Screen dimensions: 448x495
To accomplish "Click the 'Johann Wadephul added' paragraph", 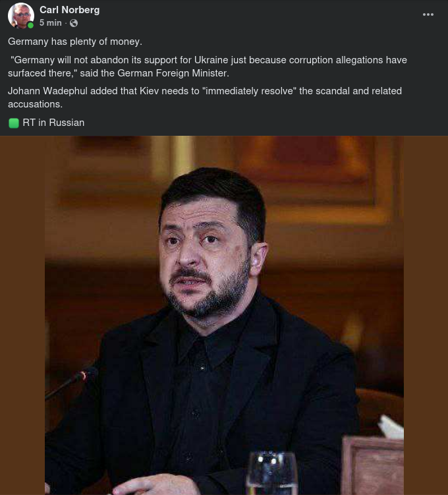I will [205, 98].
